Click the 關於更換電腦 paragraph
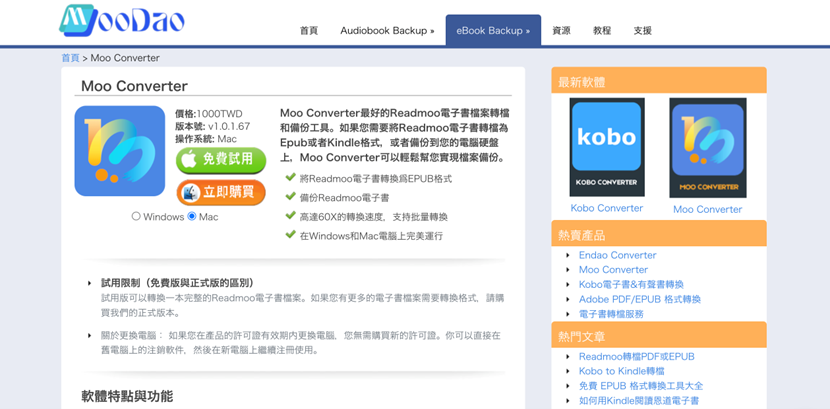 (x=301, y=342)
